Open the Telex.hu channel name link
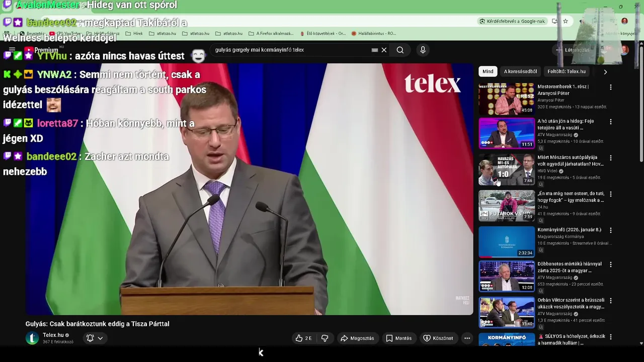644x362 pixels. (x=53, y=335)
